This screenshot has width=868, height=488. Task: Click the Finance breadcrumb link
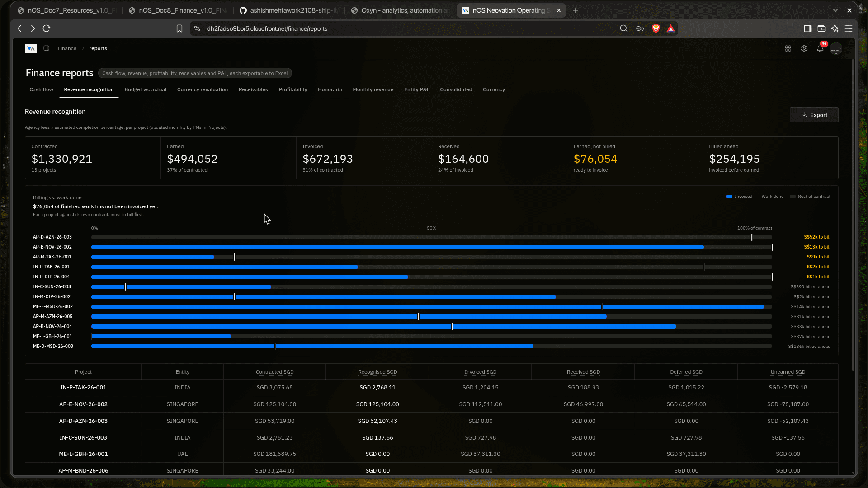[67, 48]
